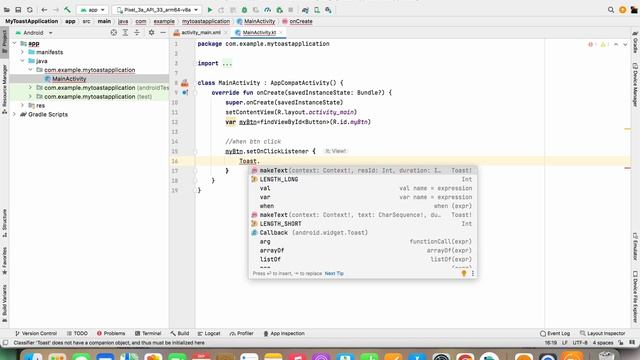Expand the Gradle Scripts node
Screen dimensions: 640x360
[x=15, y=114]
